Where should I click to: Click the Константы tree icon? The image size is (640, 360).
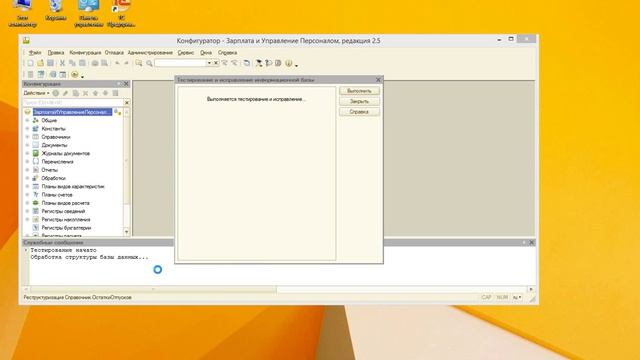[36, 129]
